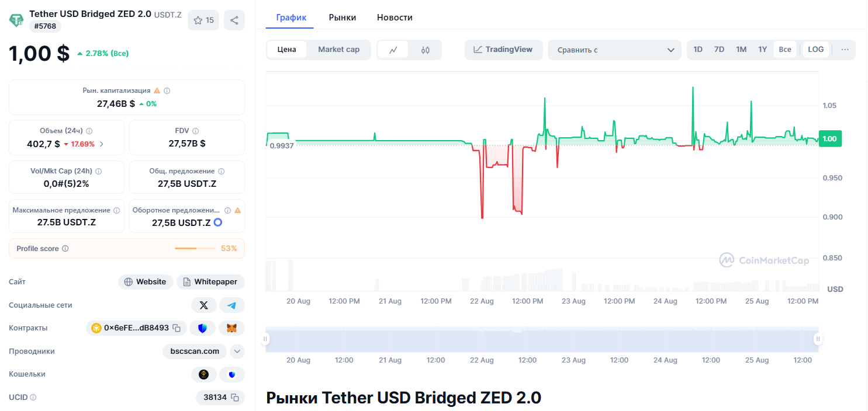The image size is (868, 411).
Task: Open the Whitepaper link
Action: click(x=210, y=282)
